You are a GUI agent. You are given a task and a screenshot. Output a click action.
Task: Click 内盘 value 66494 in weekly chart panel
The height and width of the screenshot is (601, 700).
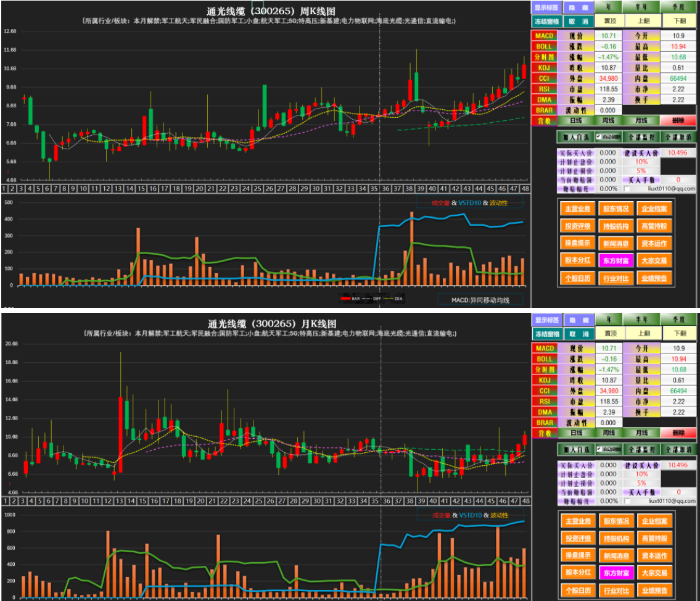pyautogui.click(x=678, y=78)
